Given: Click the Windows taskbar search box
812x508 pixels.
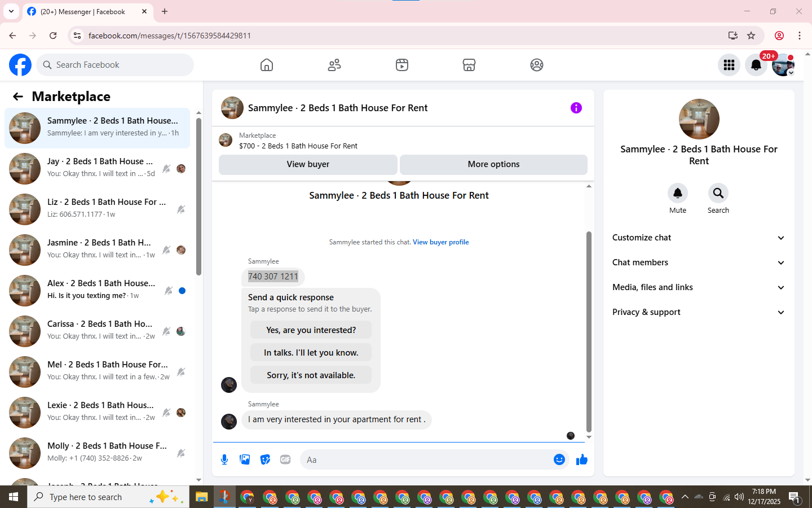Looking at the screenshot, I should [108, 497].
